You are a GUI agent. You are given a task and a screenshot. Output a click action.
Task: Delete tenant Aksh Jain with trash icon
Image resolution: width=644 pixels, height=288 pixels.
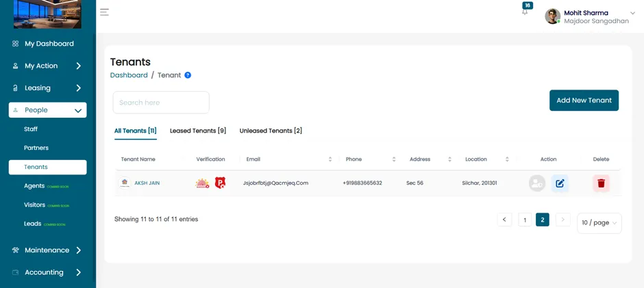point(601,183)
